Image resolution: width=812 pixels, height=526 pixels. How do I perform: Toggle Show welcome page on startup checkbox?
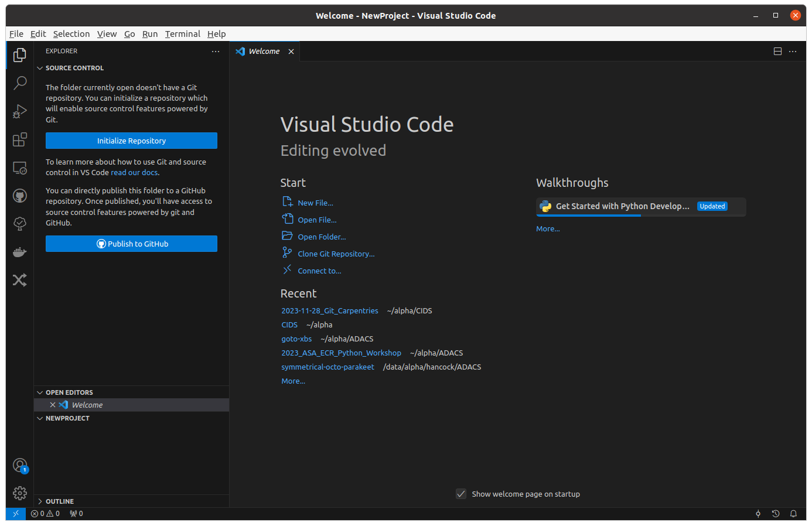click(461, 494)
